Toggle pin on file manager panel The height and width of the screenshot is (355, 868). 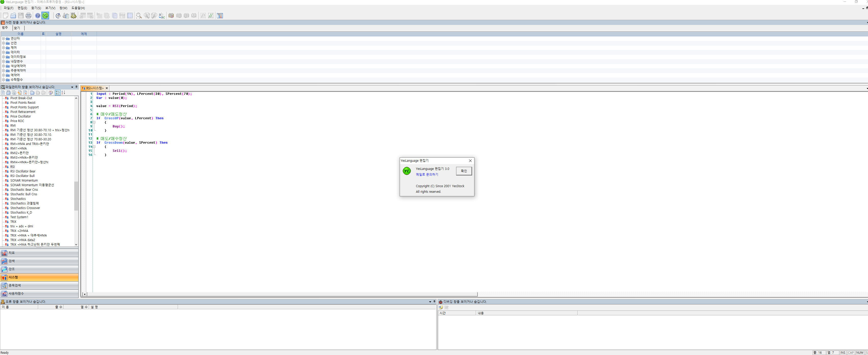[x=77, y=87]
